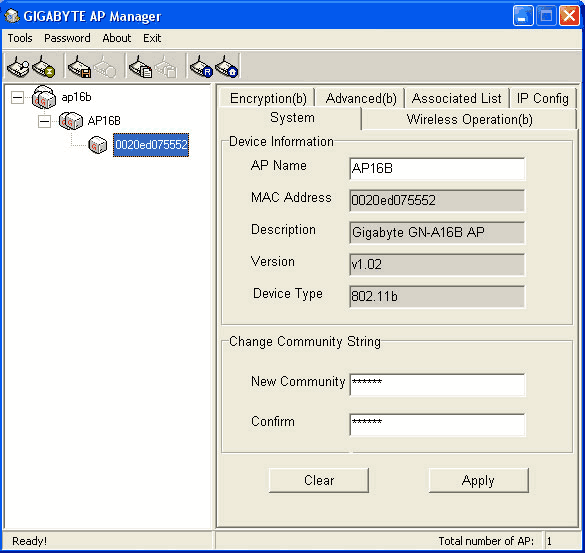
Task: Collapse the AP16B tree node
Action: (44, 121)
